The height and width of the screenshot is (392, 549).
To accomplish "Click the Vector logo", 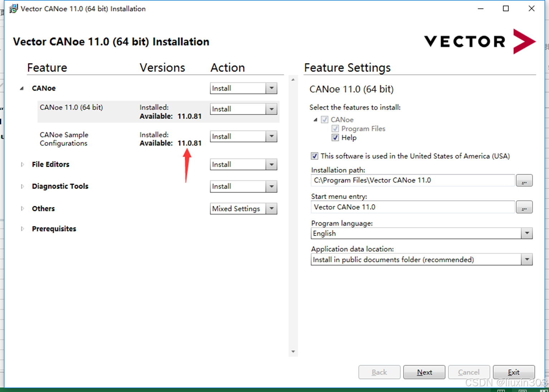I will [x=480, y=42].
